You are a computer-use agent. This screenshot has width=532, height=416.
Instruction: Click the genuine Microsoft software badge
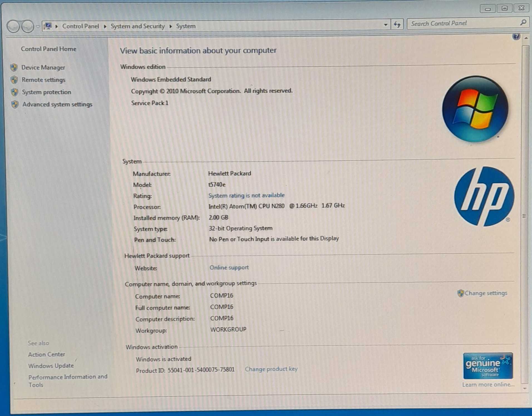click(488, 366)
